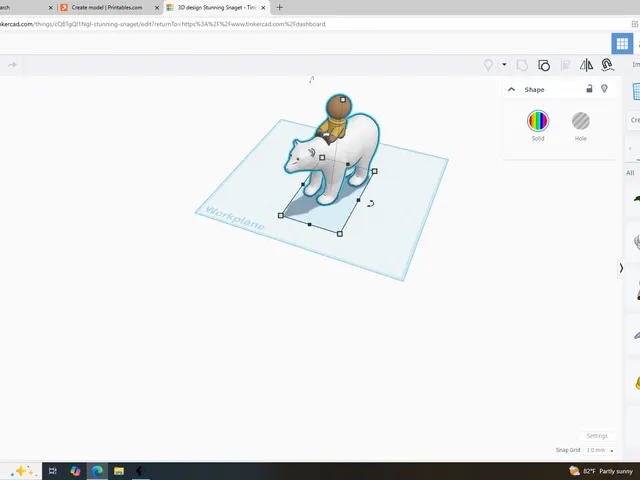This screenshot has width=640, height=480.
Task: Open a new browser tab with plus
Action: pos(279,7)
